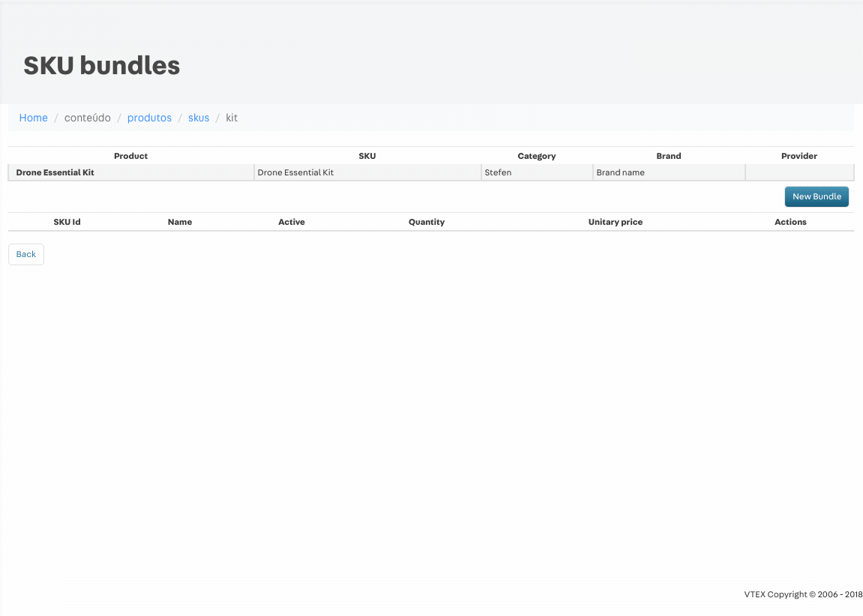The width and height of the screenshot is (863, 616).
Task: Click the Product column header
Action: click(x=131, y=156)
